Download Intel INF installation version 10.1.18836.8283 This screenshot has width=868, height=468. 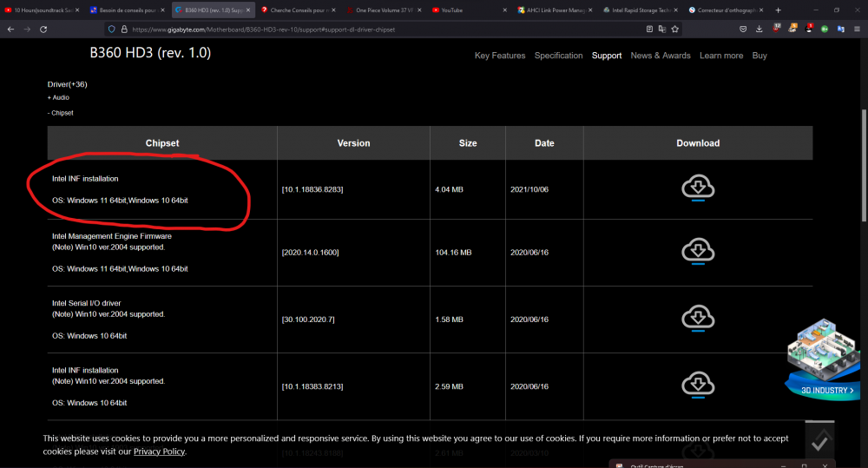(x=698, y=188)
